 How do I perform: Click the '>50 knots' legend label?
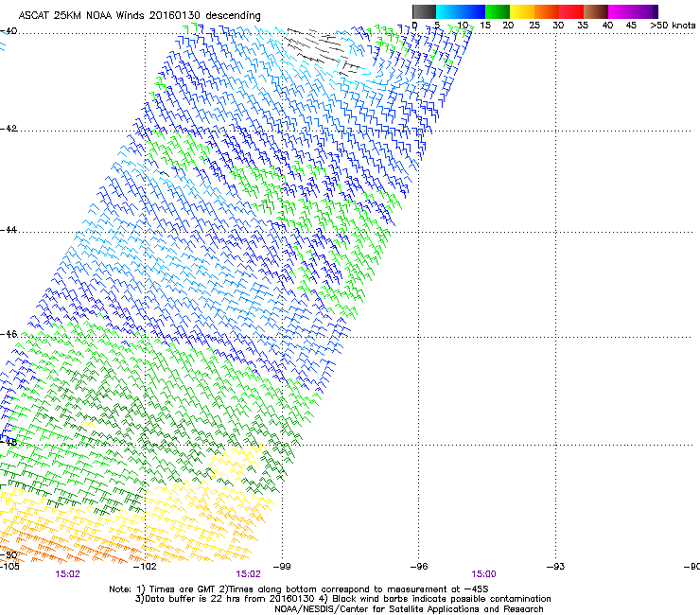pos(673,26)
